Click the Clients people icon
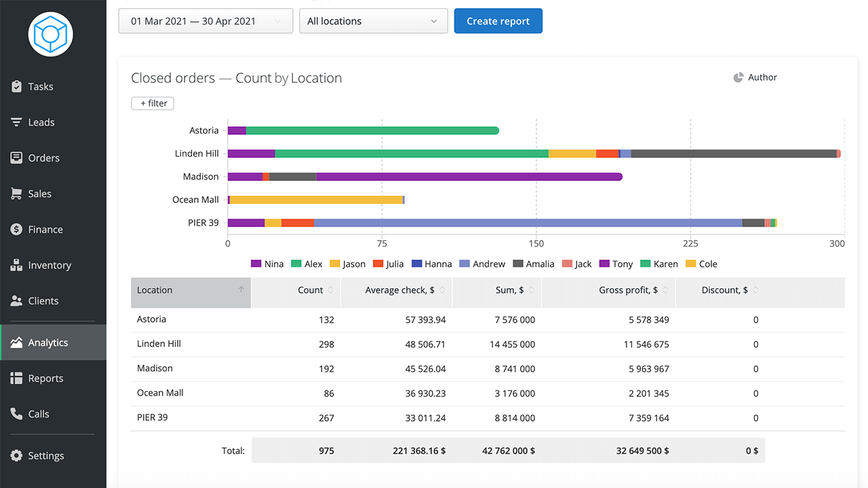This screenshot has height=488, width=868. pyautogui.click(x=16, y=301)
